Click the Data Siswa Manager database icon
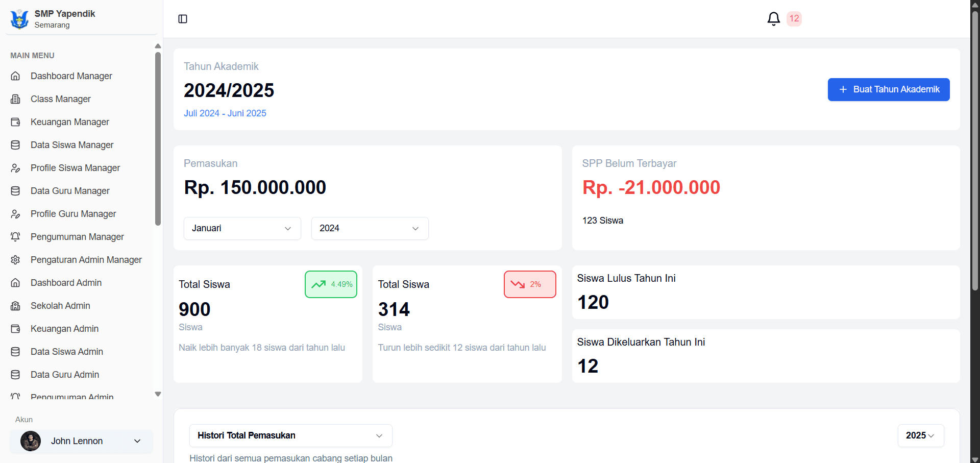This screenshot has width=980, height=463. pyautogui.click(x=16, y=145)
